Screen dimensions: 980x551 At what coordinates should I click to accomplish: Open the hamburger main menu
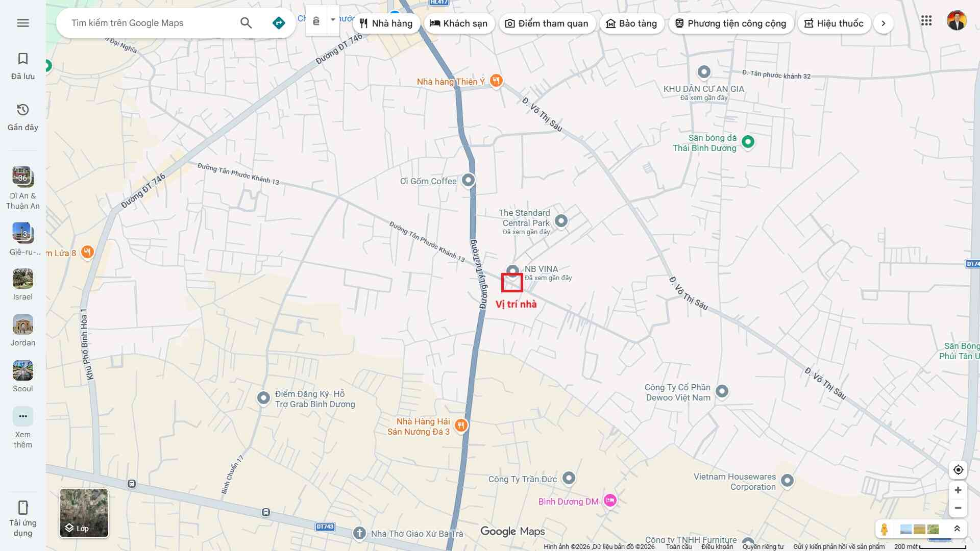tap(23, 23)
